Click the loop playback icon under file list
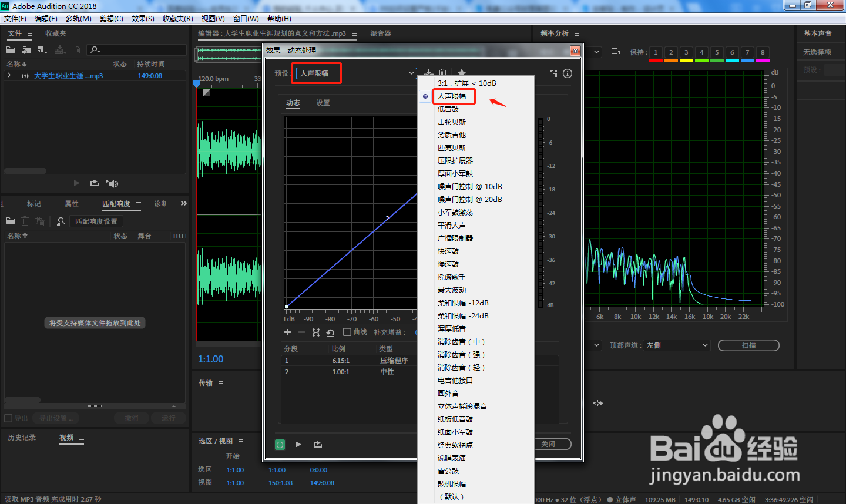The height and width of the screenshot is (504, 846). click(95, 183)
